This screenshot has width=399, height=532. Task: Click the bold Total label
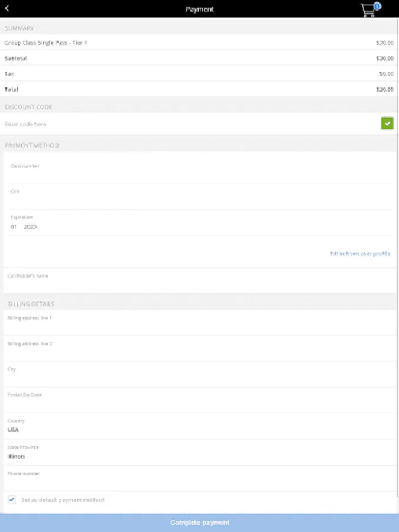[x=11, y=90]
